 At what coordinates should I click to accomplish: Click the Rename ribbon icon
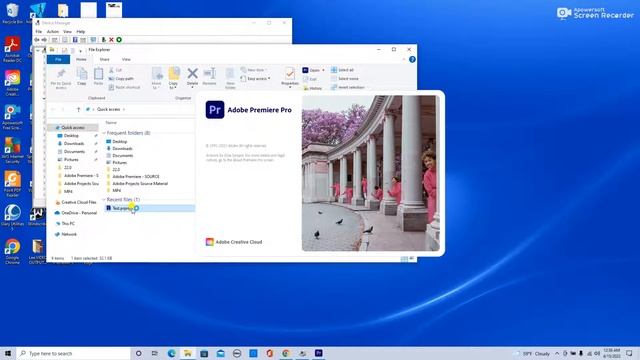click(x=209, y=77)
